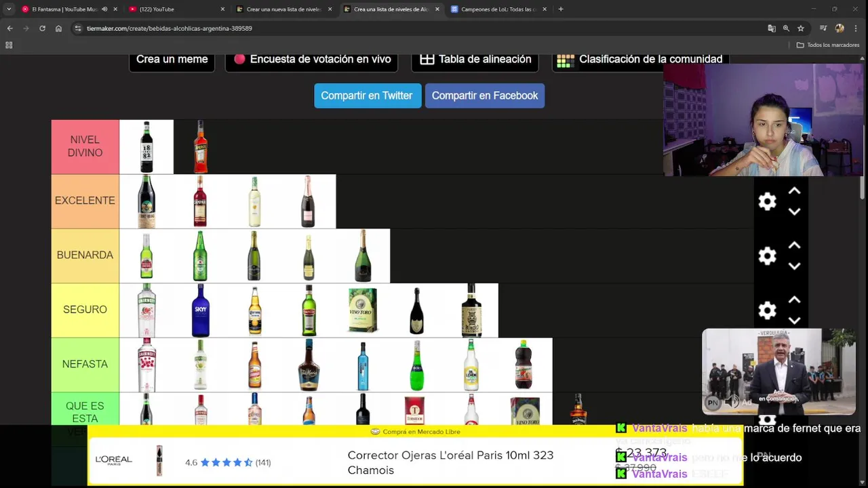This screenshot has height=488, width=868.
Task: Click the yellow SEGURO tier label
Action: coord(85,310)
